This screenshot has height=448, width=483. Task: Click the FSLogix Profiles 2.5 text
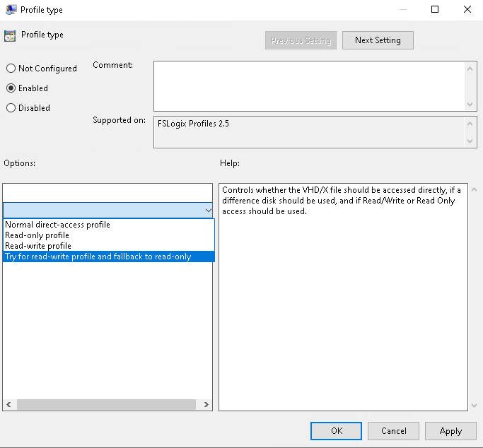pos(193,124)
